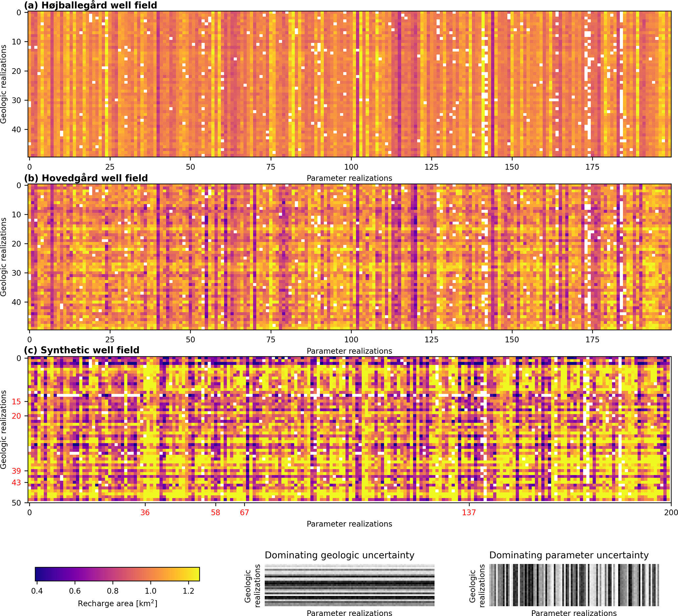Screen dimensions: 678x616
Task: Click the Hovedgård well field title
Action: [x=86, y=178]
